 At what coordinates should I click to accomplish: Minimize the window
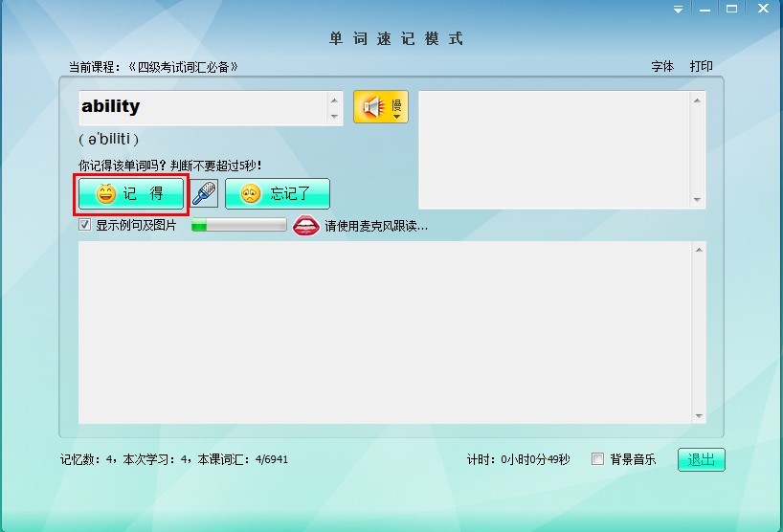click(x=705, y=10)
